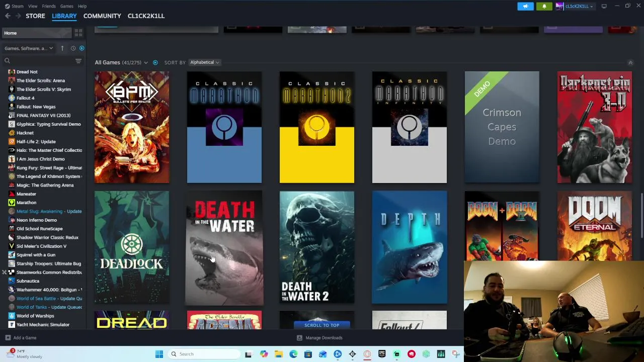644x362 pixels.
Task: Click the Home button in sidebar
Action: (36, 33)
